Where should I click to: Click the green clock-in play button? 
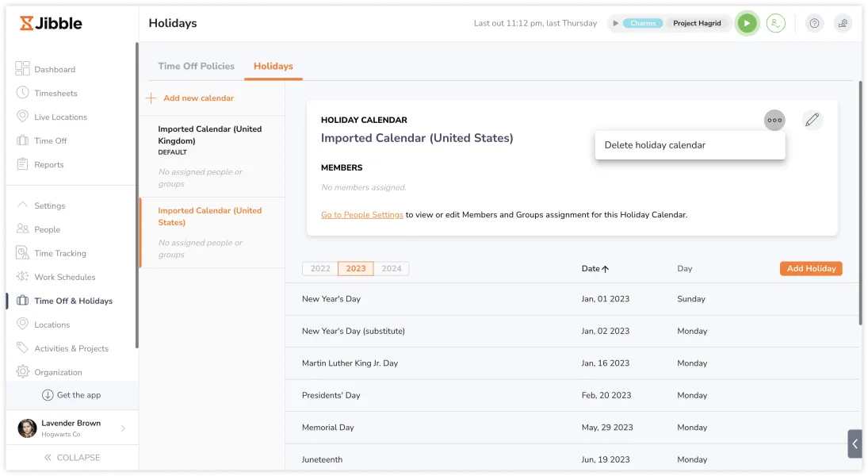click(746, 24)
